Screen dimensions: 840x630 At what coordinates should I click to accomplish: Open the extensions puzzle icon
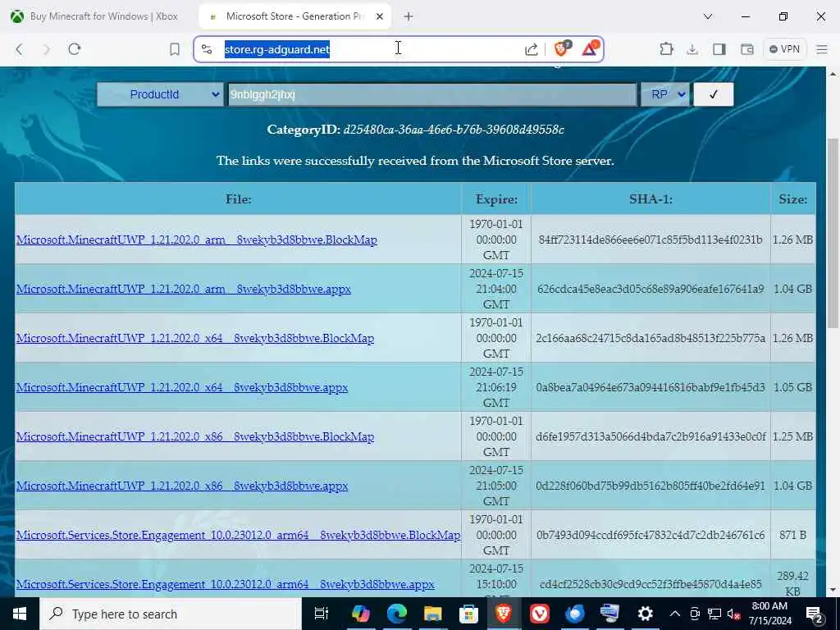(666, 49)
